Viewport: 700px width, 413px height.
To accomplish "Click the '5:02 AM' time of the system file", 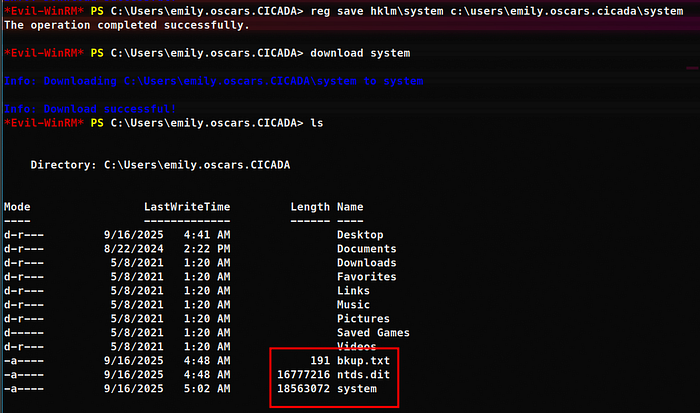I will pyautogui.click(x=207, y=388).
